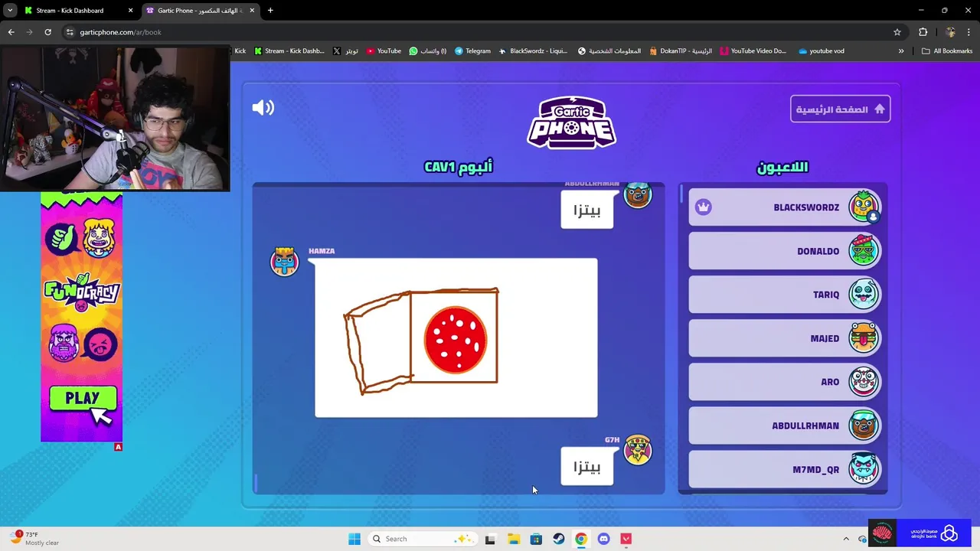
Task: Click TARIQ player avatar
Action: (x=864, y=295)
